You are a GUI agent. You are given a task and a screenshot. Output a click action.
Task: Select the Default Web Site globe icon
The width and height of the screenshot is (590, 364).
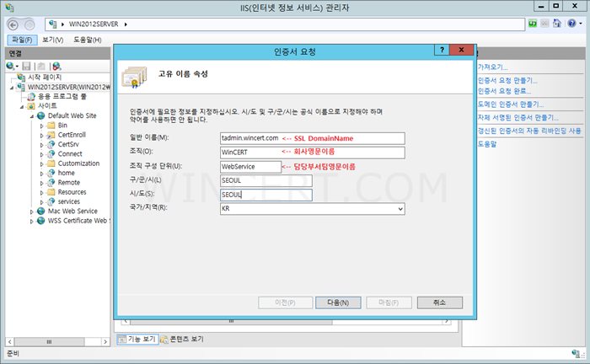[41, 115]
